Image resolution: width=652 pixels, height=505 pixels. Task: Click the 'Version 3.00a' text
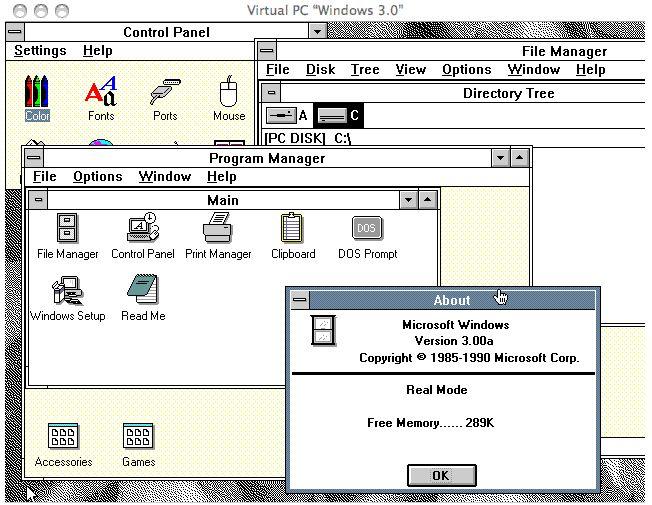454,341
